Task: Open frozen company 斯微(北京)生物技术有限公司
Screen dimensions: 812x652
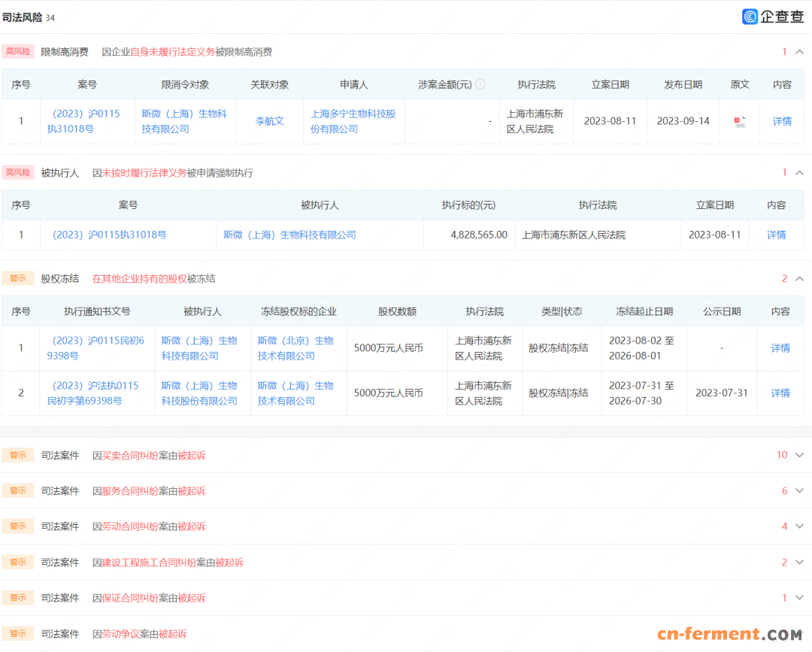Action: tap(295, 348)
